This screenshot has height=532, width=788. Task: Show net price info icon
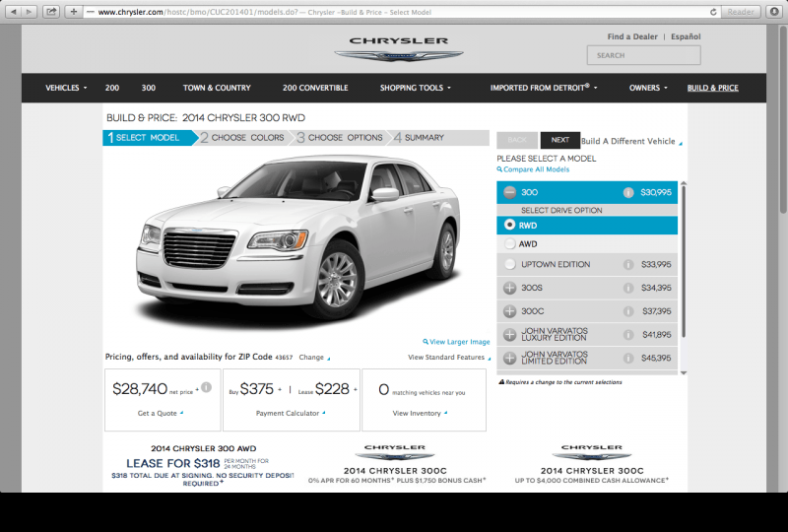[207, 387]
